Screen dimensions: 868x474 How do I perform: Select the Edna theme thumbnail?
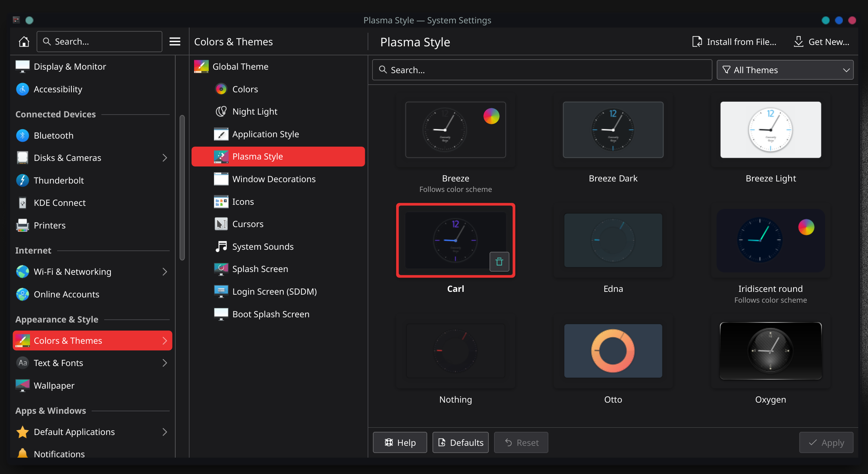click(613, 240)
